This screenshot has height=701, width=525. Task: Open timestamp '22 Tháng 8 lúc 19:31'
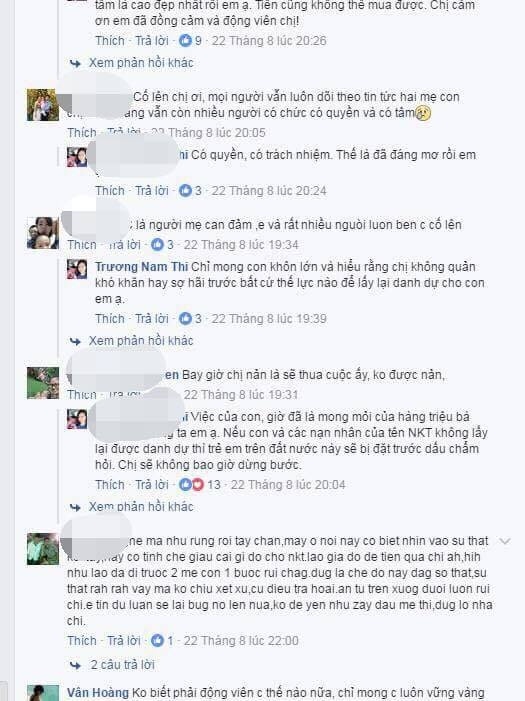[x=241, y=395]
